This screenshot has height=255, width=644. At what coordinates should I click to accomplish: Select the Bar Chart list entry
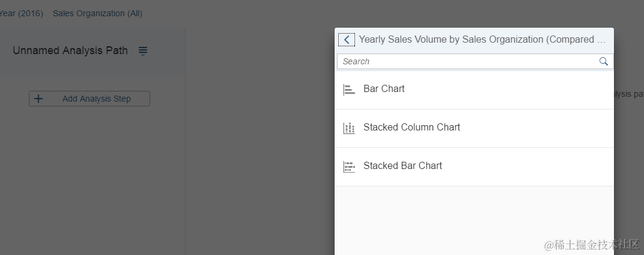click(384, 89)
